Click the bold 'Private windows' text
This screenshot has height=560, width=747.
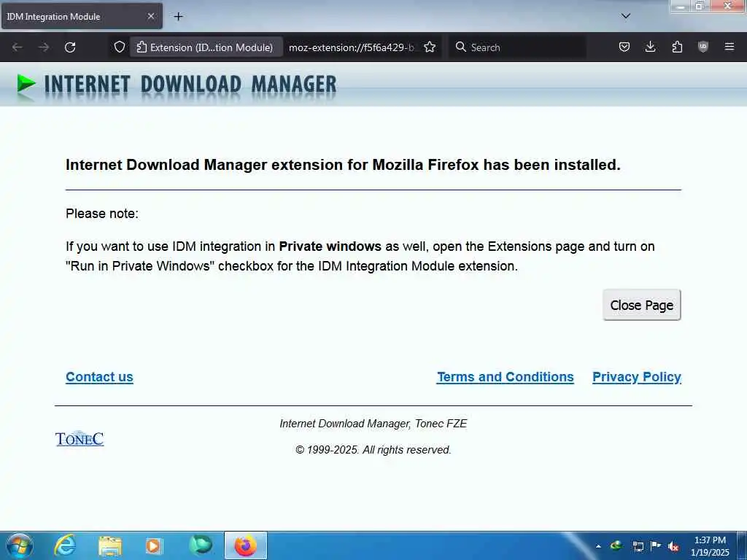(330, 246)
